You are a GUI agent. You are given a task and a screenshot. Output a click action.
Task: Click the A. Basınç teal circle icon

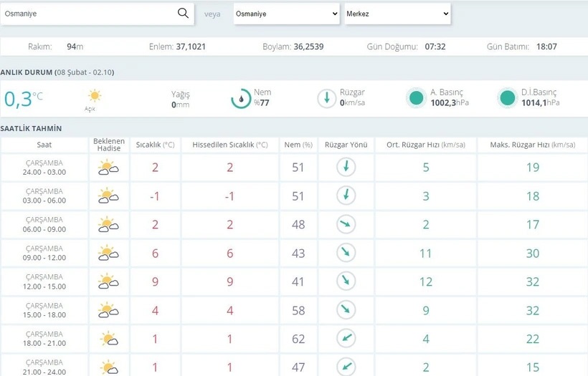[415, 98]
